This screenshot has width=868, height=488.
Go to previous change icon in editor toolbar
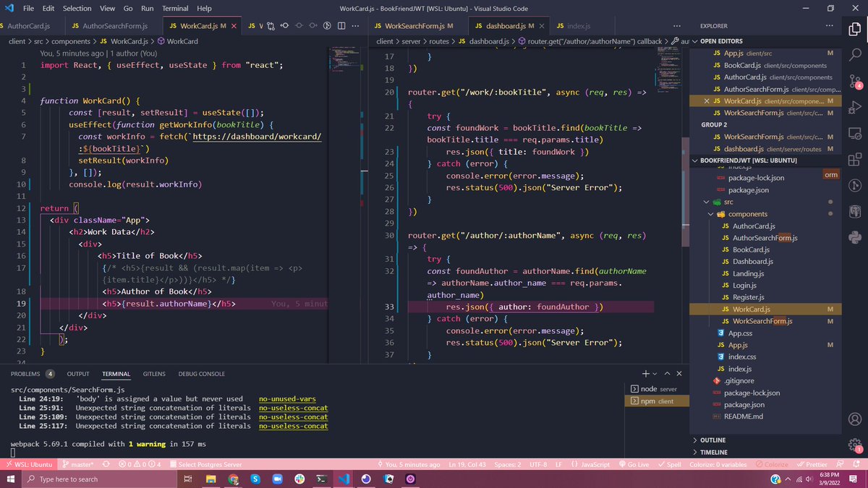[285, 26]
